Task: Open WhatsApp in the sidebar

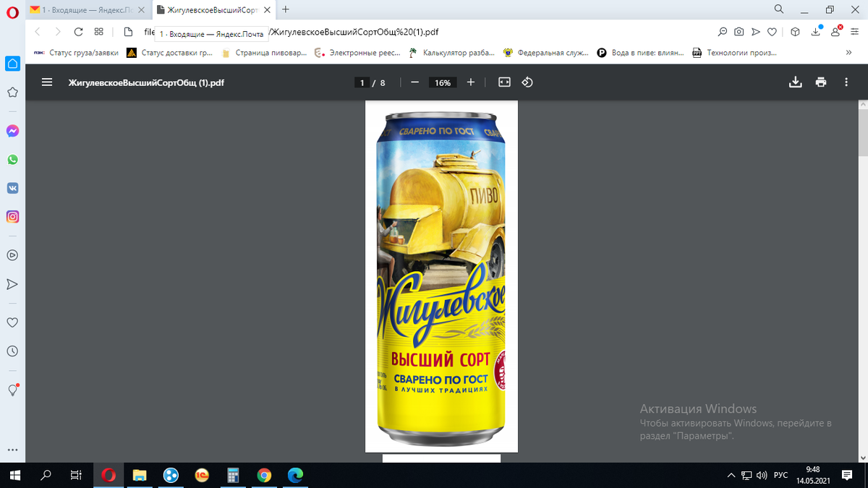Action: point(12,159)
